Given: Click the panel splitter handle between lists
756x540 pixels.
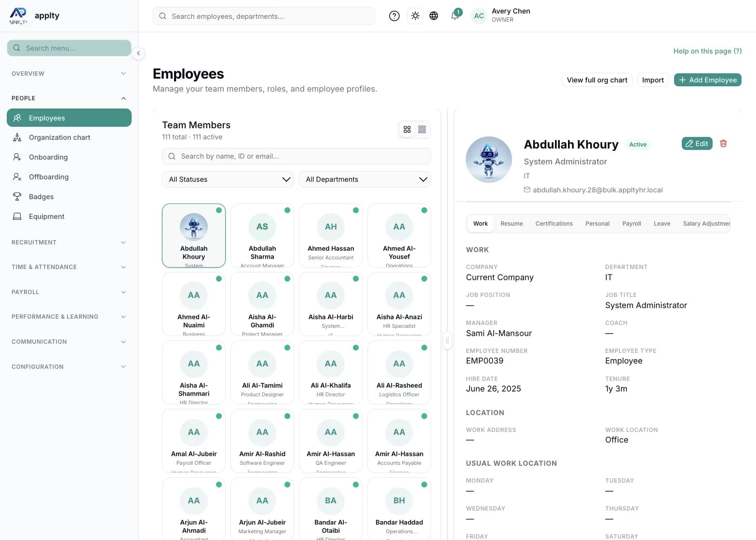Looking at the screenshot, I should pyautogui.click(x=447, y=340).
